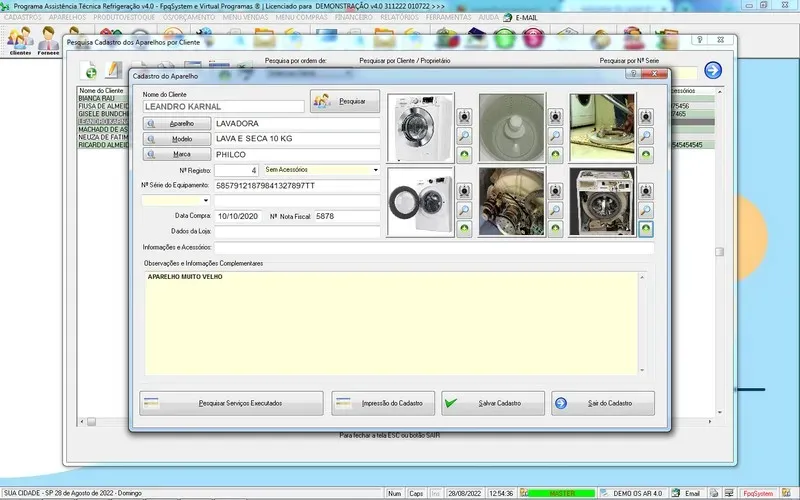Click green upload arrow beside the top-right photo
This screenshot has width=800, height=500.
(647, 155)
